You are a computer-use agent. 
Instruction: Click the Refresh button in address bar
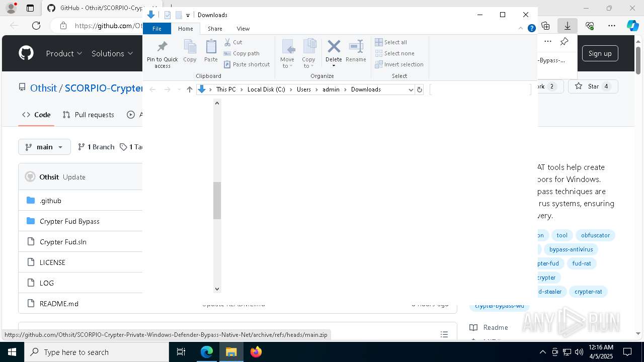[x=419, y=89]
